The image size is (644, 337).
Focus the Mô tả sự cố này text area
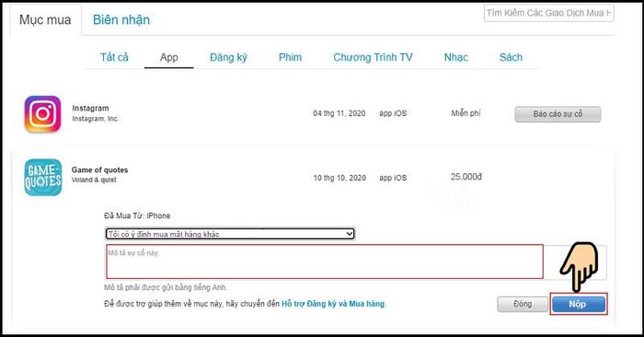(x=325, y=261)
